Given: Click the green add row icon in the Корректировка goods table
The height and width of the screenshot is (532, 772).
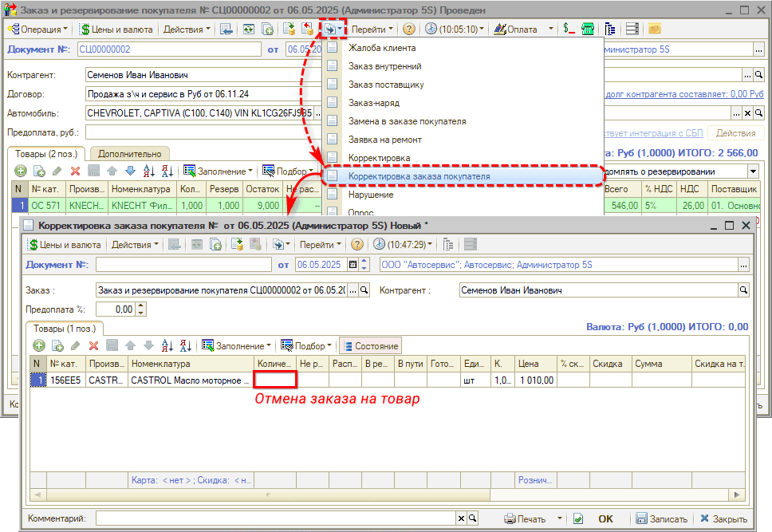Looking at the screenshot, I should point(38,346).
